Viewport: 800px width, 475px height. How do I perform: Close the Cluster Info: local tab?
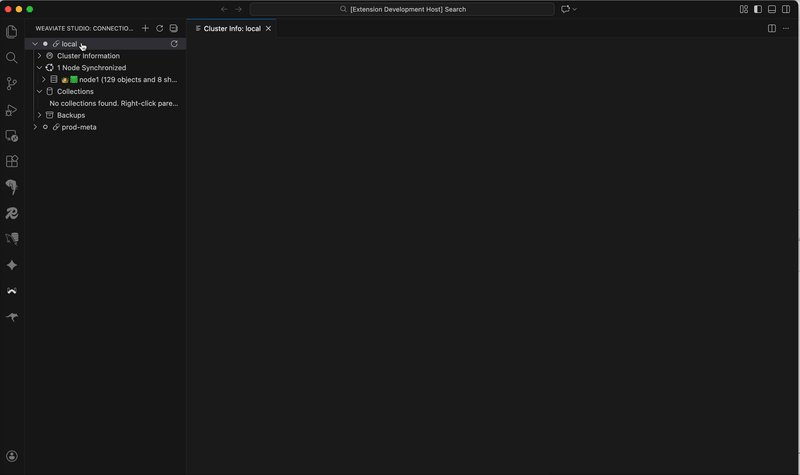(x=268, y=29)
